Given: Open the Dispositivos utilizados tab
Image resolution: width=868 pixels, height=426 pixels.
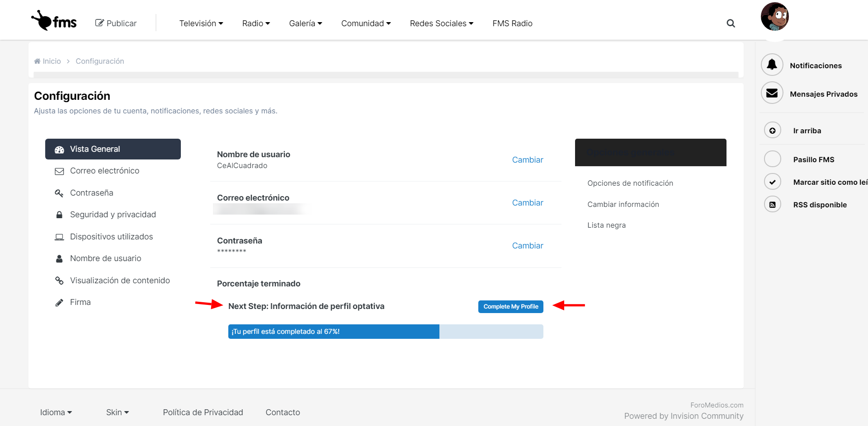Looking at the screenshot, I should (113, 237).
